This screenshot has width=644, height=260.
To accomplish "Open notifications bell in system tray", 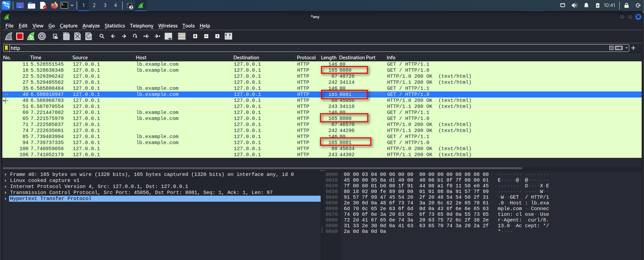I will pyautogui.click(x=586, y=5).
